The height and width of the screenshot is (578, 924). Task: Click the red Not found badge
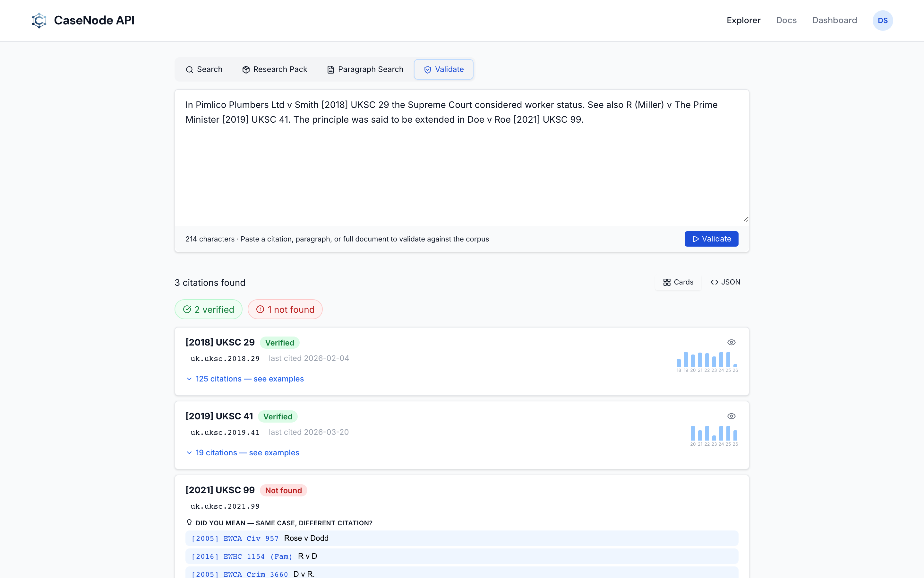(283, 490)
